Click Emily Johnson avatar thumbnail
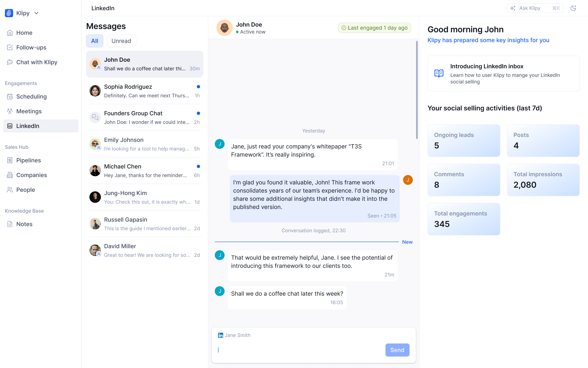The height and width of the screenshot is (368, 588). point(95,144)
